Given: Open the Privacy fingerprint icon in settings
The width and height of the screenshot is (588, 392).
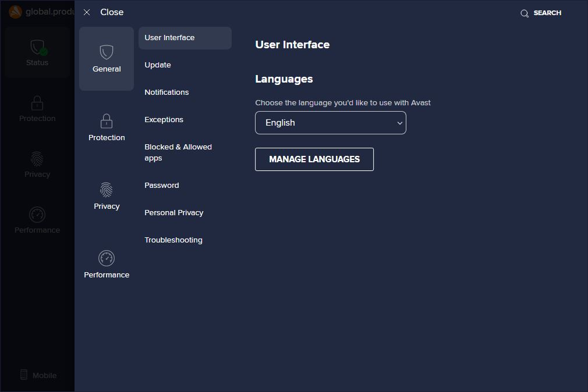Looking at the screenshot, I should [107, 190].
